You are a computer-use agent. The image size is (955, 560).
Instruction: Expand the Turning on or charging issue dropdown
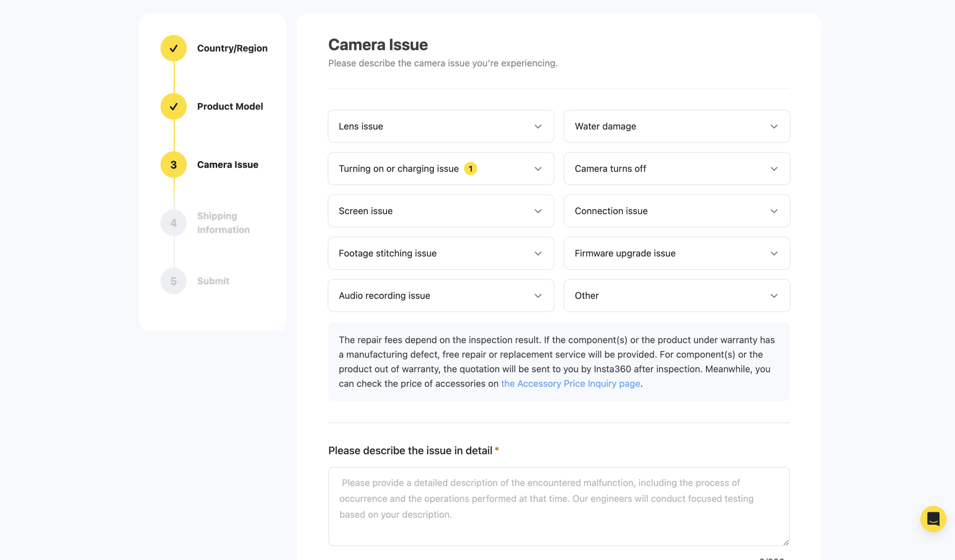click(441, 168)
